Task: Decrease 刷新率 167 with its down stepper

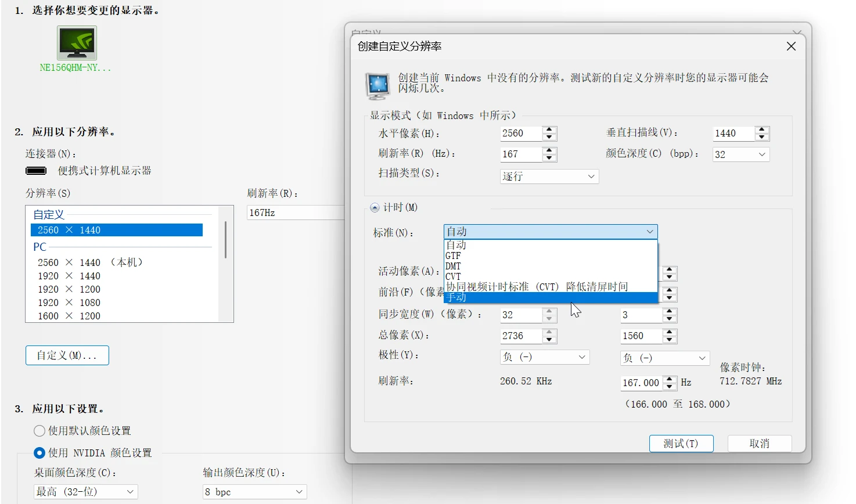Action: click(x=550, y=157)
